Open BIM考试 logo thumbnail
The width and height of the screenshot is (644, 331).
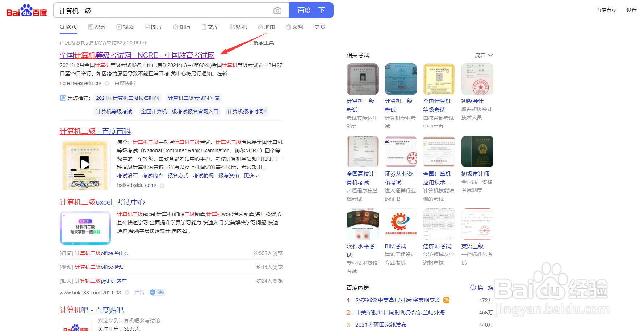click(401, 224)
